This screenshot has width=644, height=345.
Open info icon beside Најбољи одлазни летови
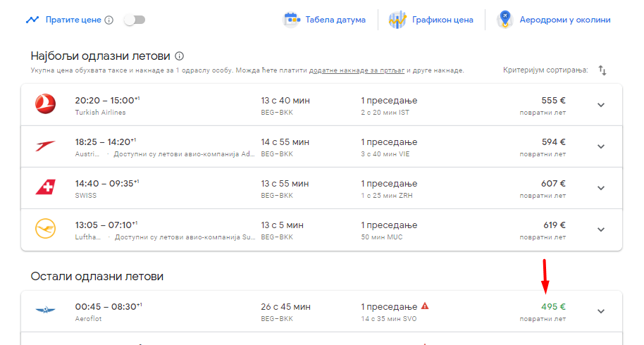coord(180,56)
